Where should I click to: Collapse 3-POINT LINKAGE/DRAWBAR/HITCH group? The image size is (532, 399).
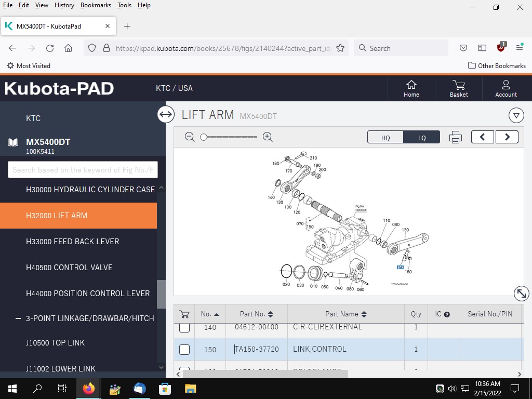[x=18, y=318]
